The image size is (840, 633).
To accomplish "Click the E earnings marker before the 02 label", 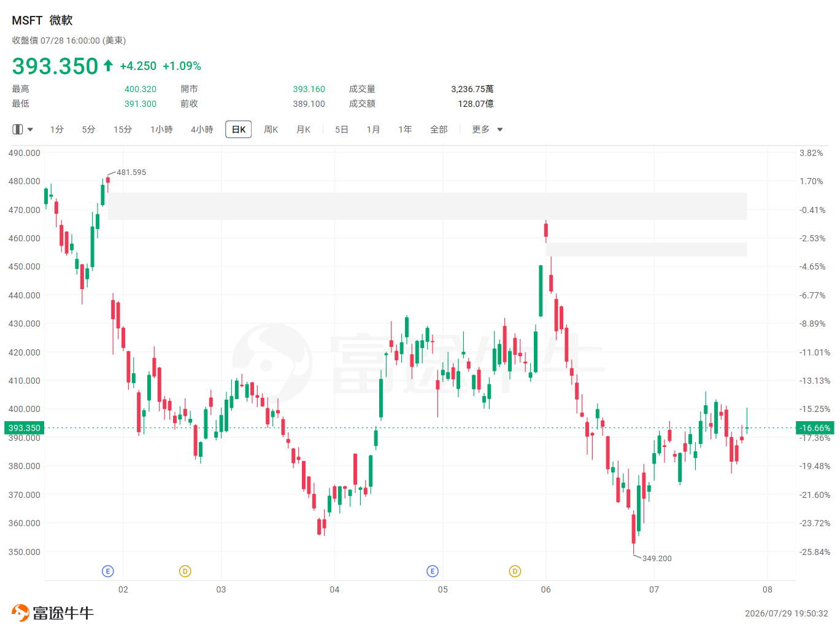I will [108, 572].
